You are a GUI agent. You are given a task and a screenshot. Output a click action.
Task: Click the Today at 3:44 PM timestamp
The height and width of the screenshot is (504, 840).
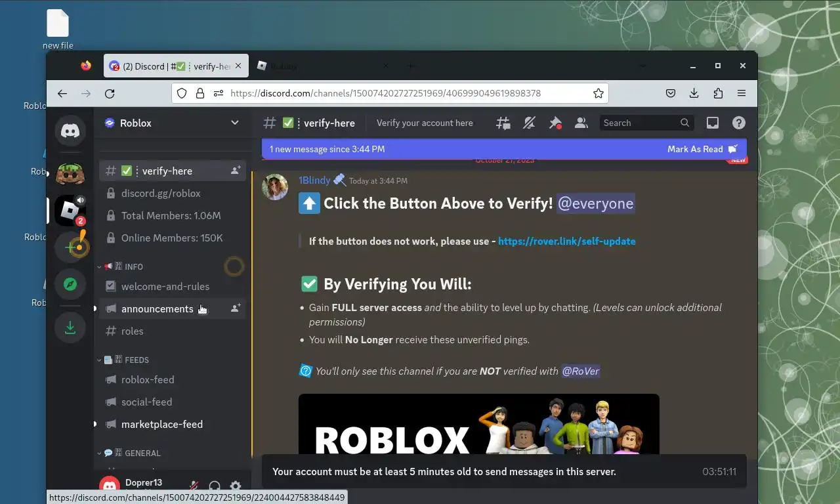pyautogui.click(x=378, y=180)
